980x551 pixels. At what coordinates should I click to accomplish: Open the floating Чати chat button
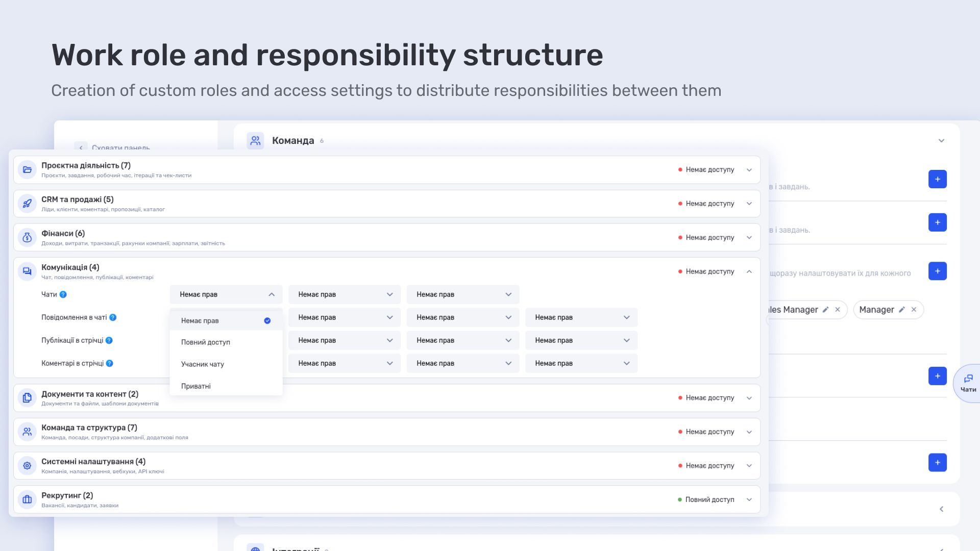pyautogui.click(x=968, y=384)
